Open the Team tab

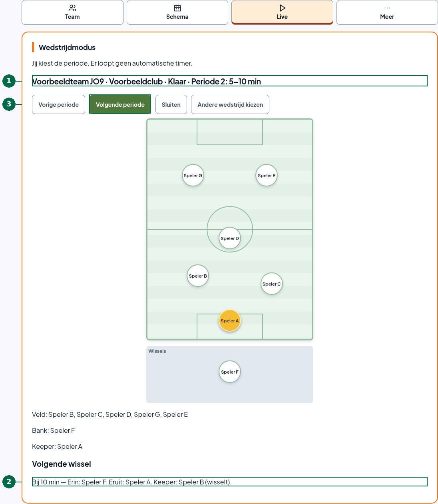(x=72, y=12)
